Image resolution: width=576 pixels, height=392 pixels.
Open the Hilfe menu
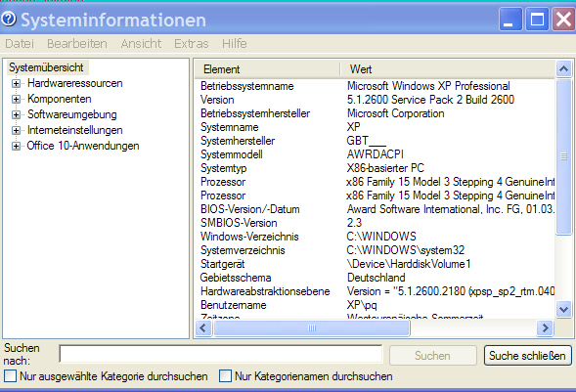tap(235, 44)
